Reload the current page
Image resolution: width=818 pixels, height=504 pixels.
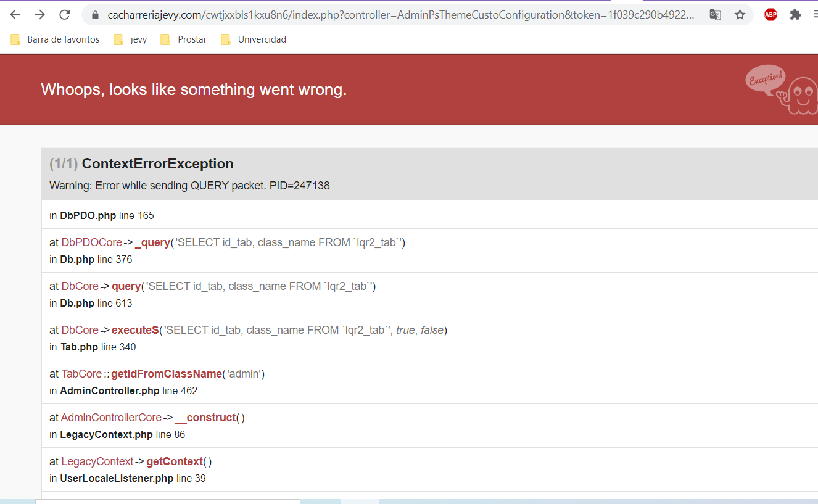coord(65,15)
